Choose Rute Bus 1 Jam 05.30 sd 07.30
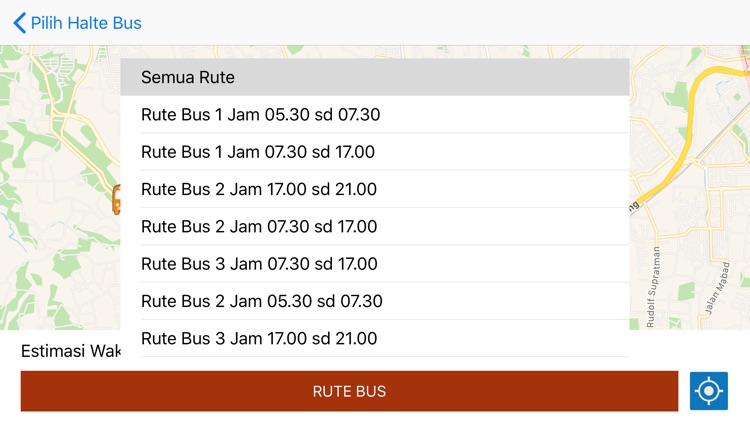 [374, 115]
